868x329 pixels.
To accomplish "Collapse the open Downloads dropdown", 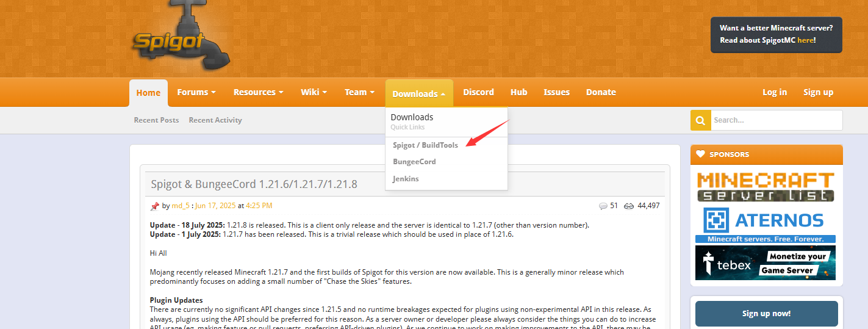I will tap(418, 93).
